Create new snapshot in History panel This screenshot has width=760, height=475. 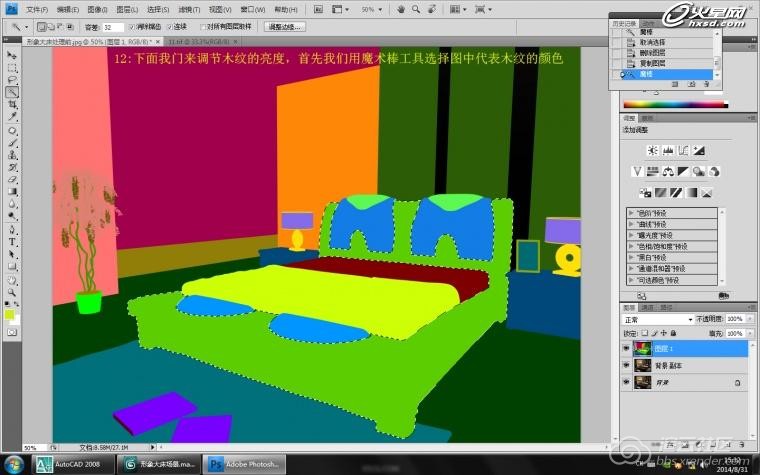pos(691,84)
